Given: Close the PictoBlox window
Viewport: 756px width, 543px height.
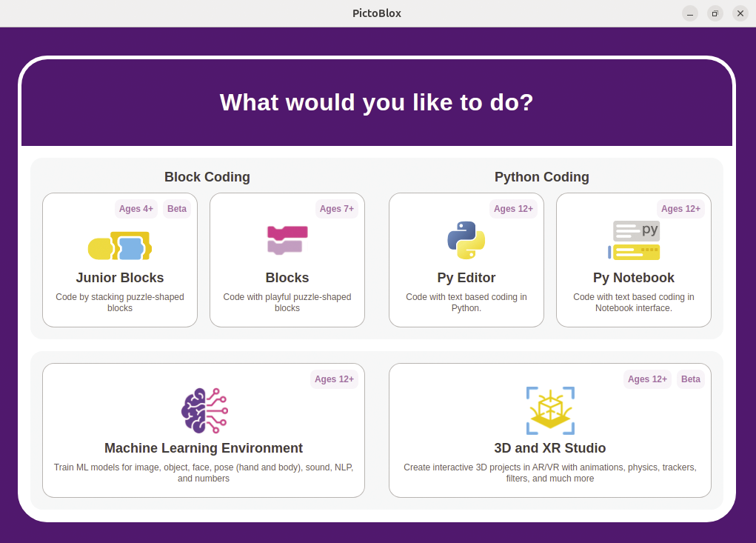Looking at the screenshot, I should (x=740, y=13).
